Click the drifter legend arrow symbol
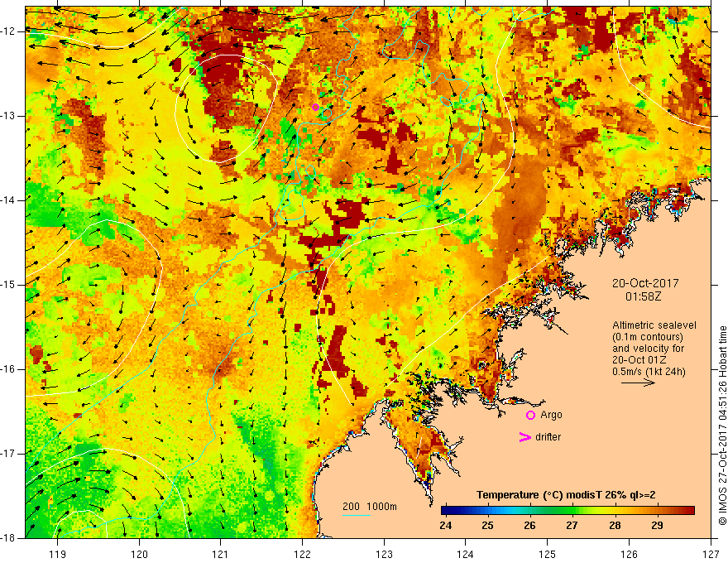728x563 pixels. click(524, 437)
